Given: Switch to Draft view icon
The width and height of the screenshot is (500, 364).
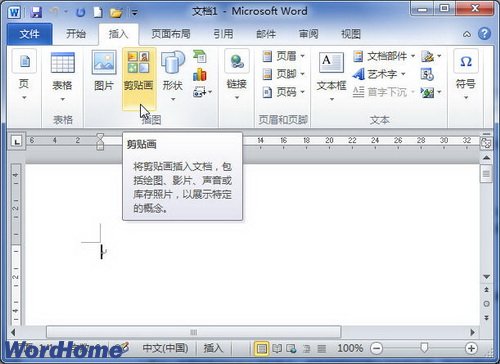Looking at the screenshot, I should click(321, 349).
